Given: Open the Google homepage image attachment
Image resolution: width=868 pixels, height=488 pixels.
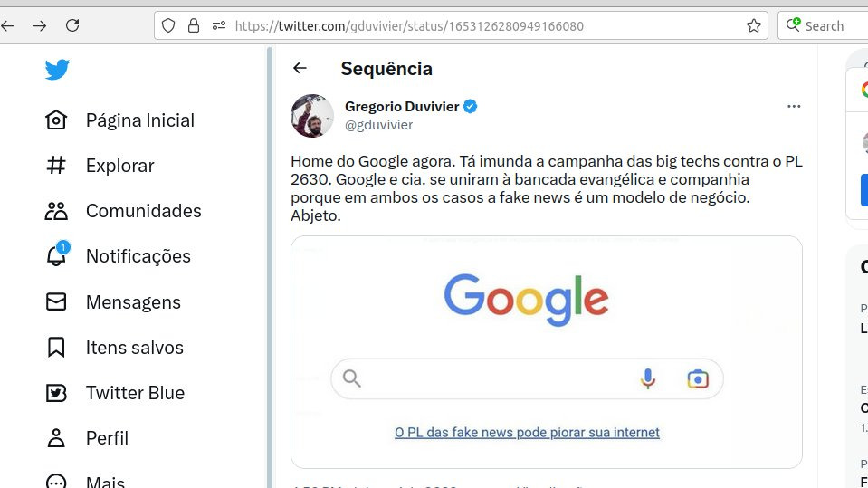Looking at the screenshot, I should click(546, 351).
